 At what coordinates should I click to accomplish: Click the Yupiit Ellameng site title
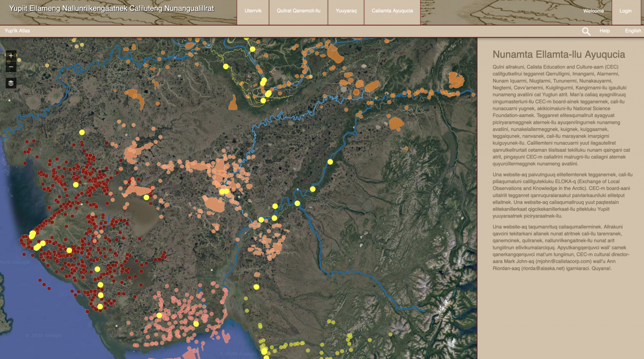click(111, 9)
